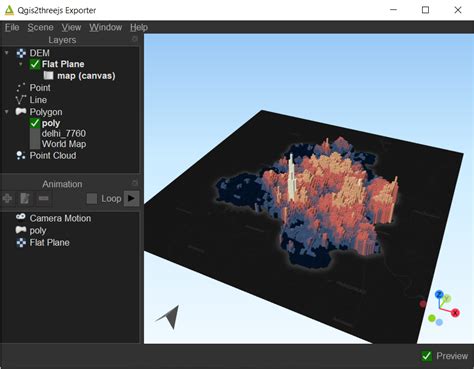The width and height of the screenshot is (474, 369).
Task: Float the Layers panel via its title icon
Action: tap(135, 39)
